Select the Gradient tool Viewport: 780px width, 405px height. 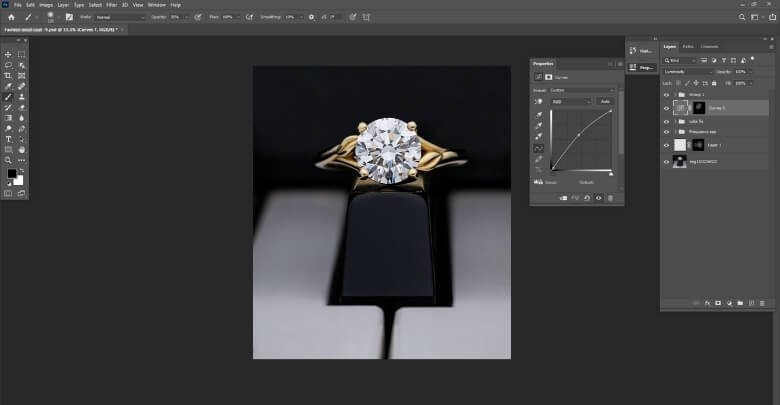coord(8,118)
